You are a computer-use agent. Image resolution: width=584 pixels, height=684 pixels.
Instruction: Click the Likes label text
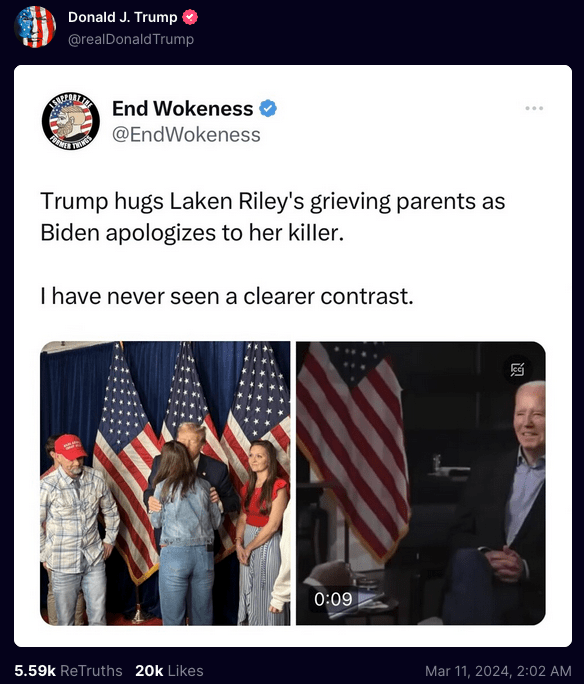pos(186,670)
